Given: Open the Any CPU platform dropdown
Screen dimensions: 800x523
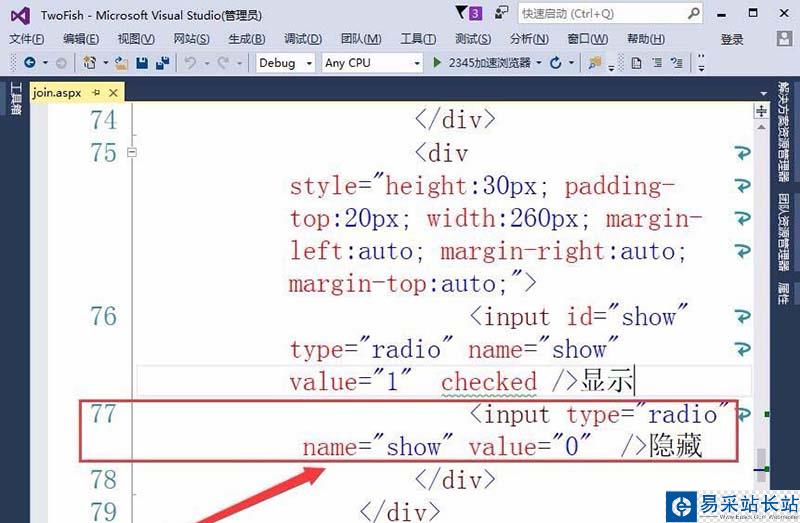Looking at the screenshot, I should coord(372,63).
